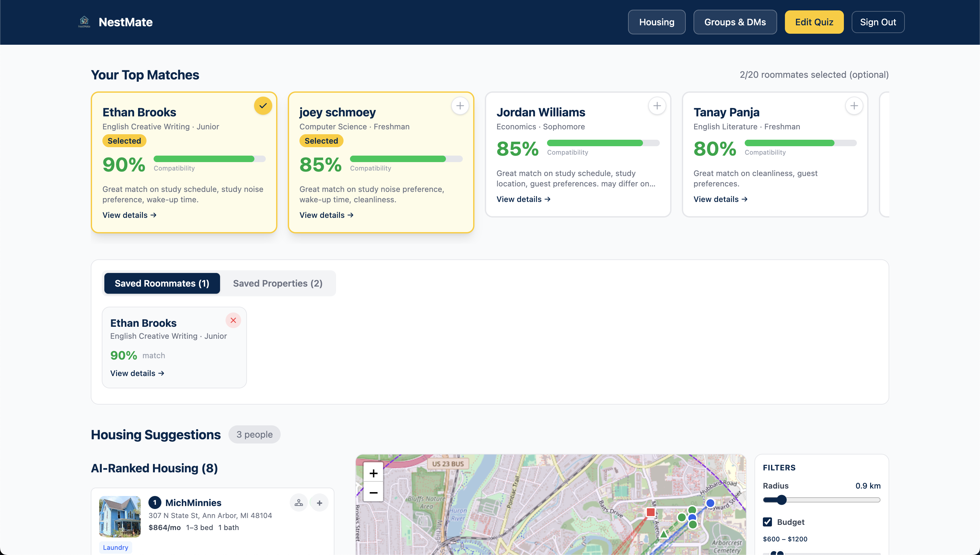The width and height of the screenshot is (980, 555).
Task: Click the people icon on MichMinnies listing
Action: point(299,503)
